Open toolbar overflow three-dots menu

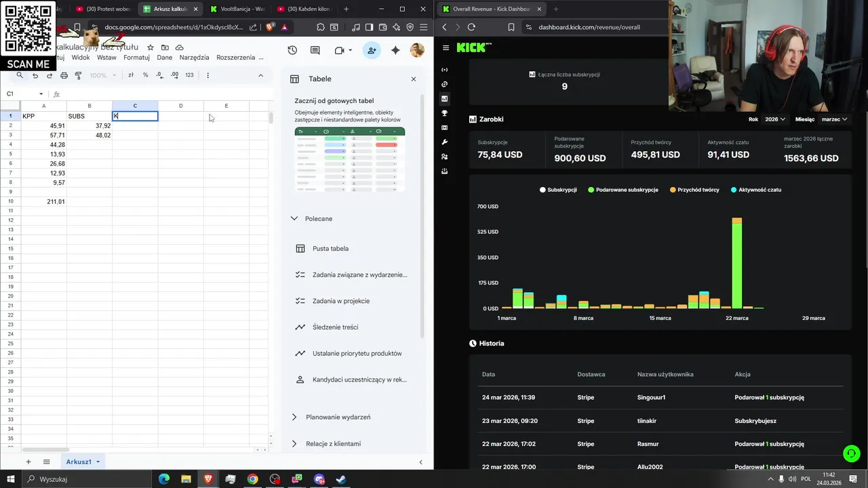(208, 75)
